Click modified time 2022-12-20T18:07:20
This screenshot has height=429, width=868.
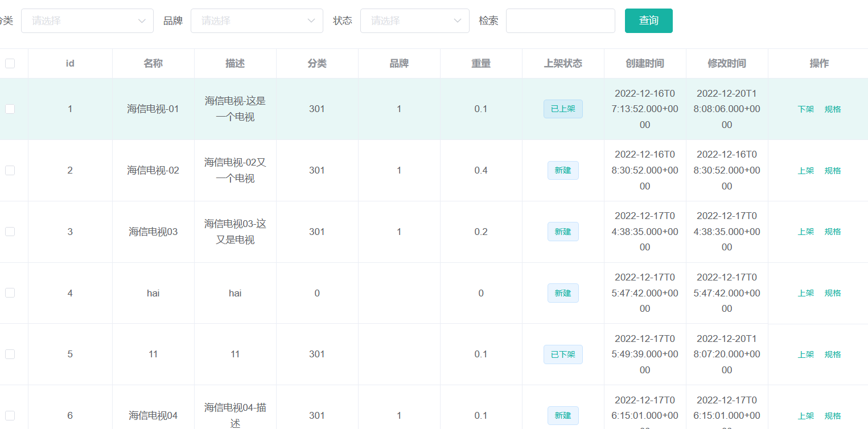[x=727, y=354]
